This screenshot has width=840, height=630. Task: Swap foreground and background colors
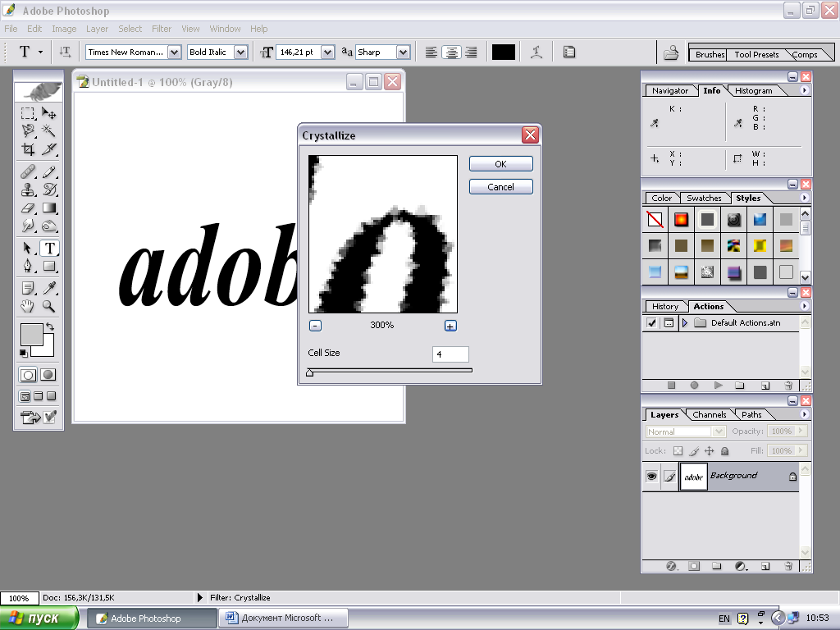point(50,326)
